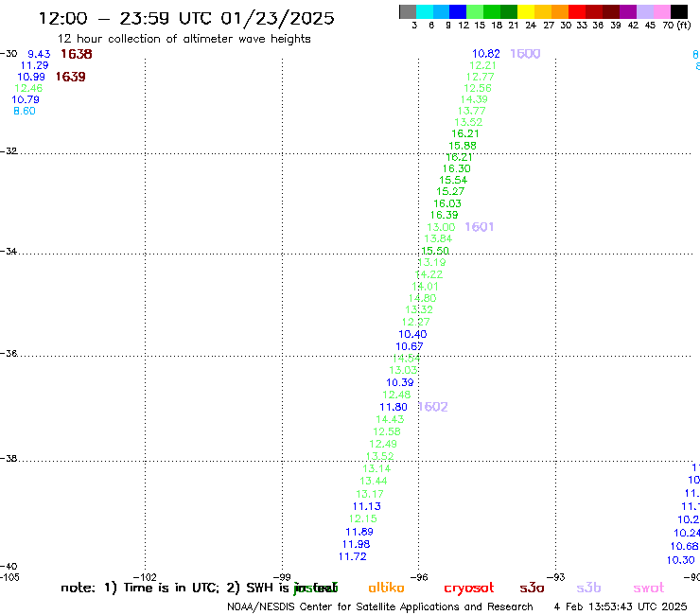The height and width of the screenshot is (615, 700).
Task: Pick the pink swatch in the color scale
Action: [x=662, y=11]
